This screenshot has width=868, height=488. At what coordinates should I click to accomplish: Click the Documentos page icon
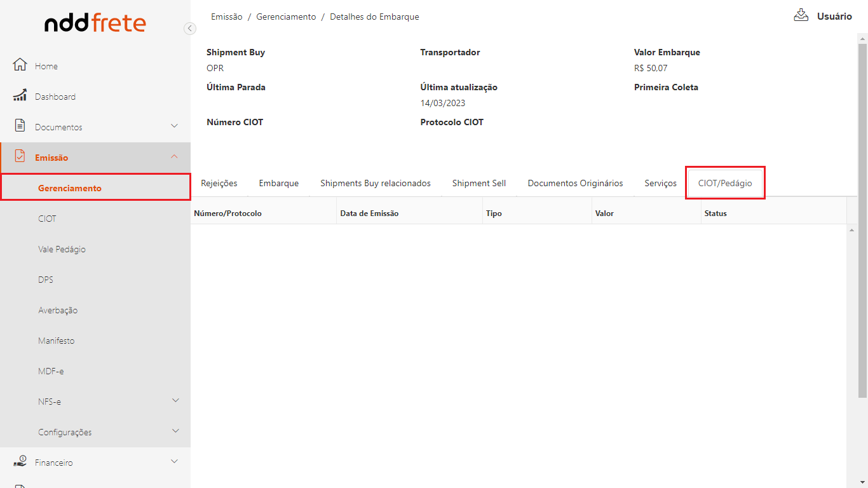20,126
